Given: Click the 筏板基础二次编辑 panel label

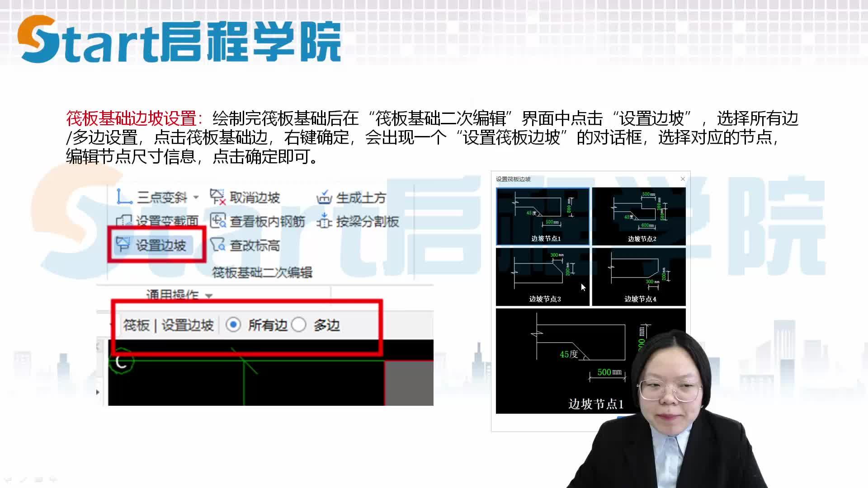Looking at the screenshot, I should 262,272.
